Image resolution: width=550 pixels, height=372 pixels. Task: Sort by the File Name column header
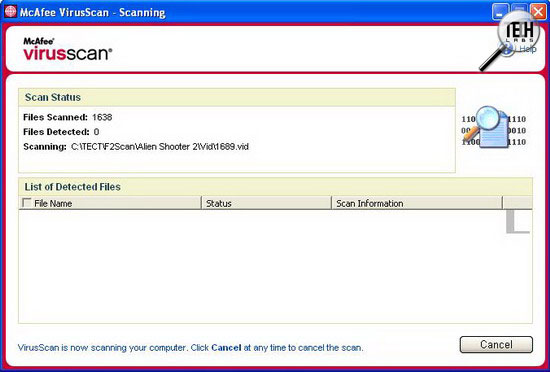click(x=110, y=203)
